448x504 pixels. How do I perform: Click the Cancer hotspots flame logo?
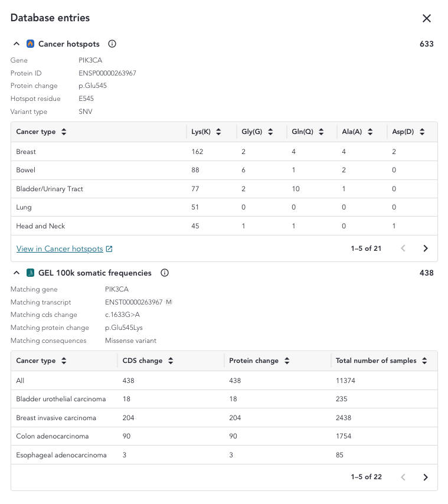tap(31, 44)
